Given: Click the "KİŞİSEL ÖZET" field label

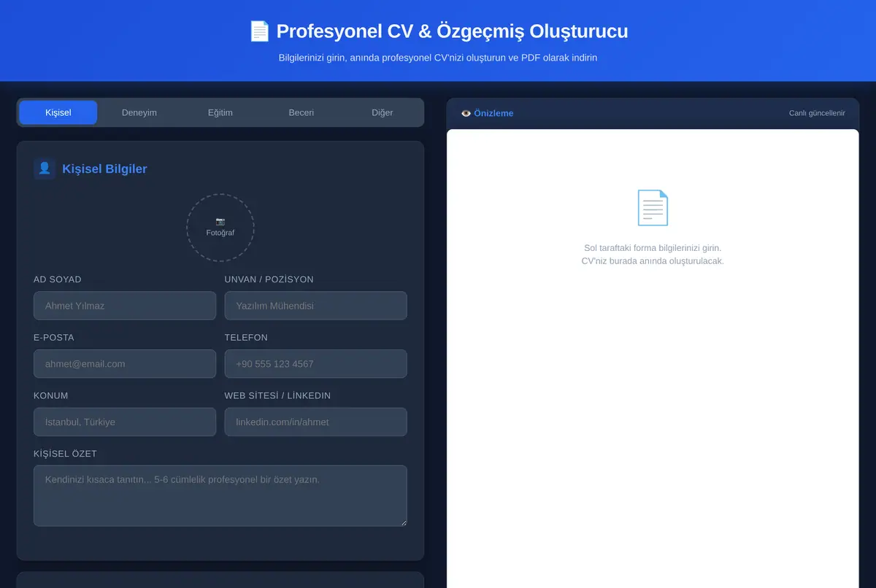Looking at the screenshot, I should [65, 454].
